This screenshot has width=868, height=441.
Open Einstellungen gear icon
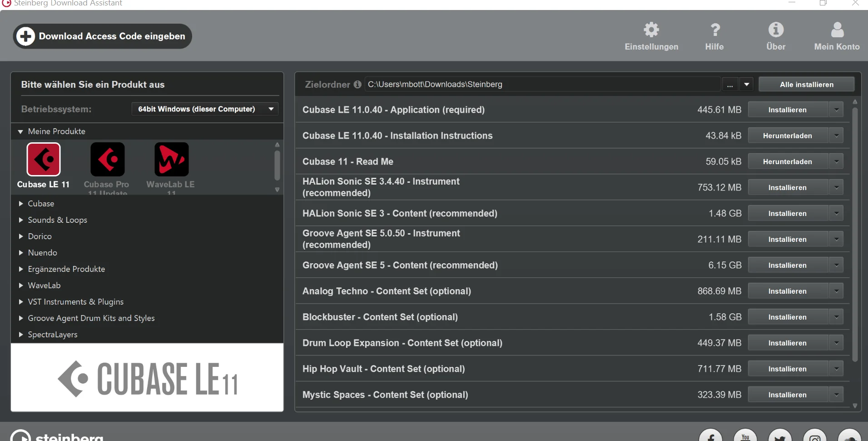(x=651, y=30)
